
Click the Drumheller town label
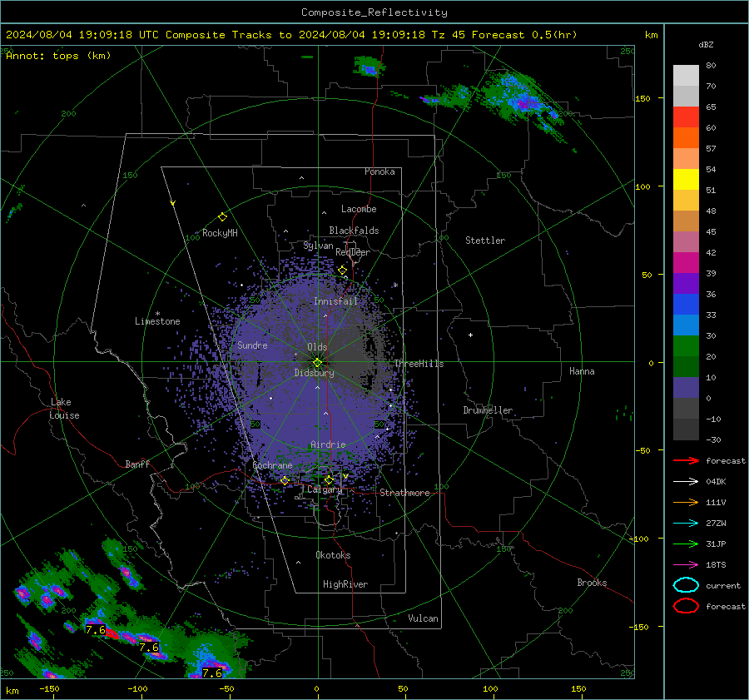(x=488, y=410)
